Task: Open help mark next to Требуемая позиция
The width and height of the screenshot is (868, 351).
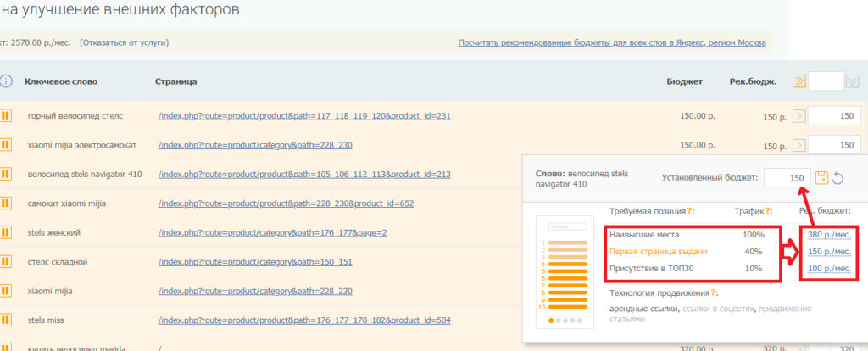Action: 690,211
